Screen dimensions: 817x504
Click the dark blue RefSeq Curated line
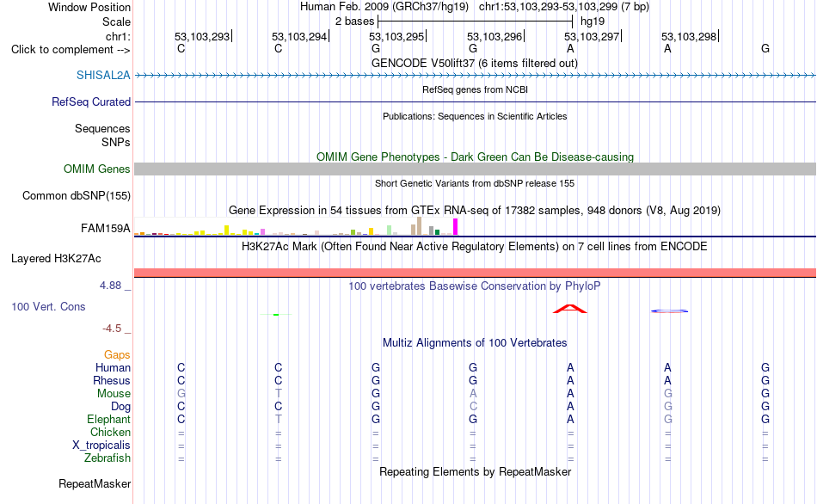point(476,101)
